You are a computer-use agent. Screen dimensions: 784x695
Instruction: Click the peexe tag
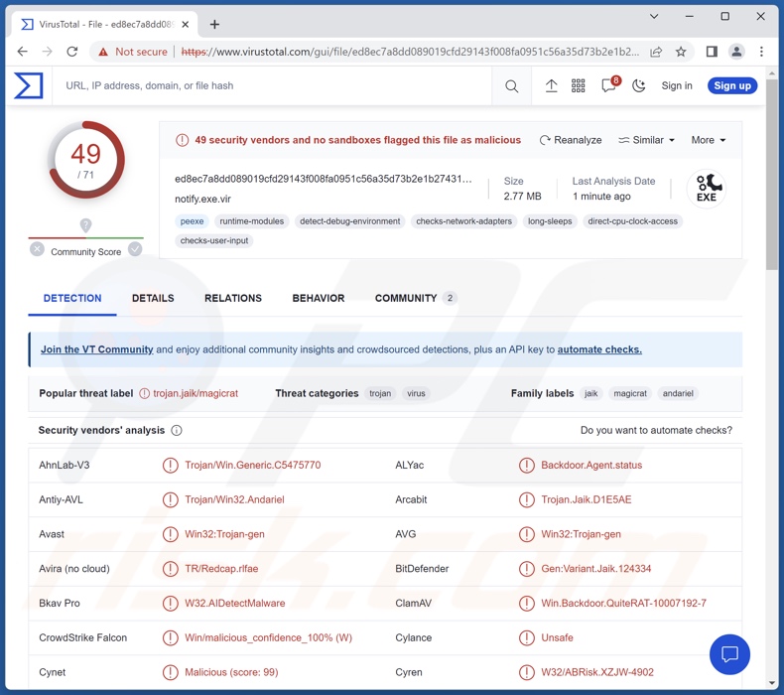[x=192, y=221]
